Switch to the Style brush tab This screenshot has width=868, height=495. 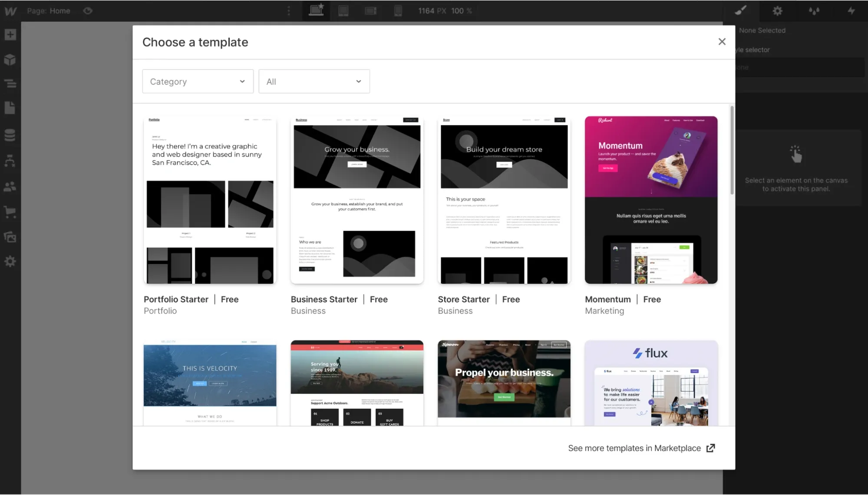tap(741, 11)
